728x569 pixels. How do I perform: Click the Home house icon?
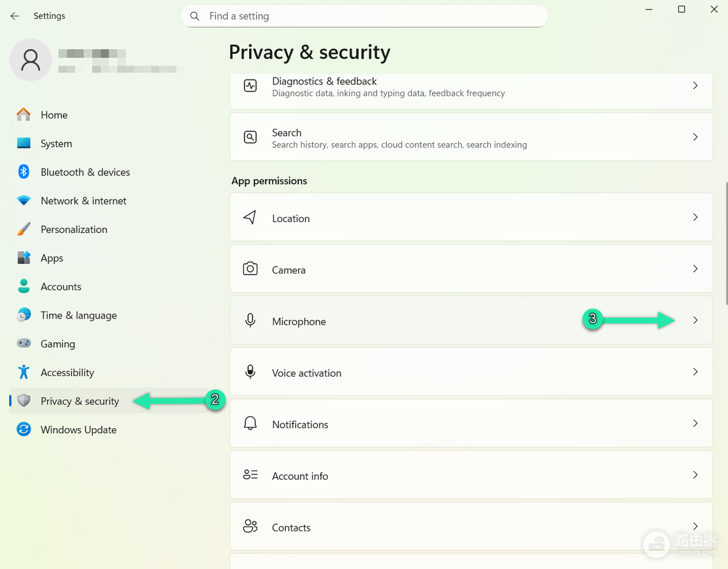24,115
